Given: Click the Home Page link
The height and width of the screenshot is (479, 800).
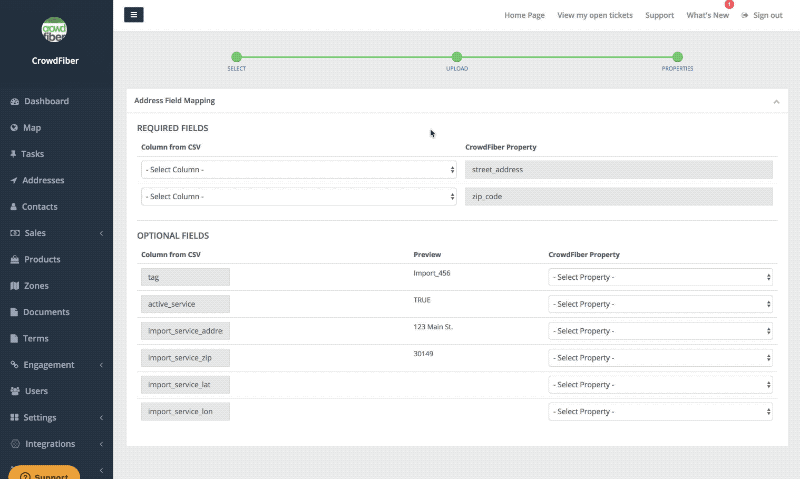Looking at the screenshot, I should pyautogui.click(x=524, y=16).
